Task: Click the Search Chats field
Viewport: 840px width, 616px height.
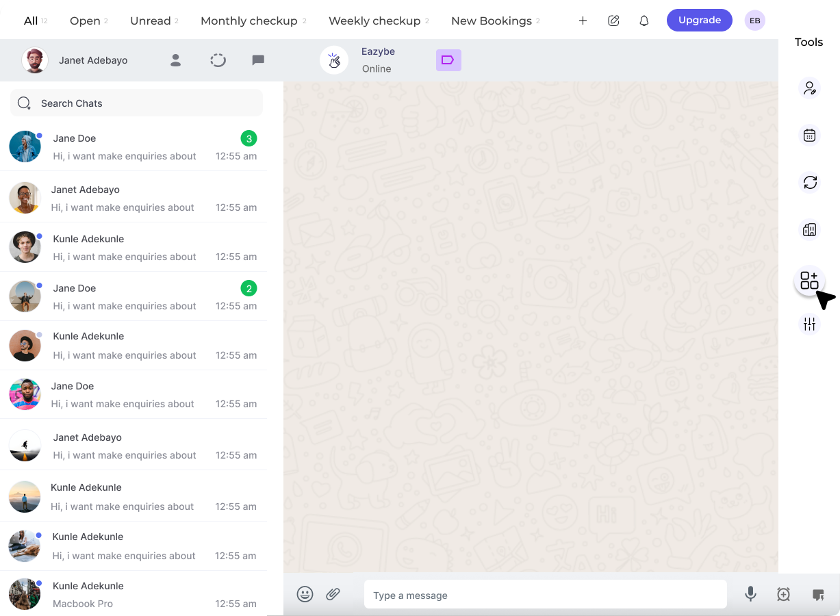Action: [x=136, y=103]
